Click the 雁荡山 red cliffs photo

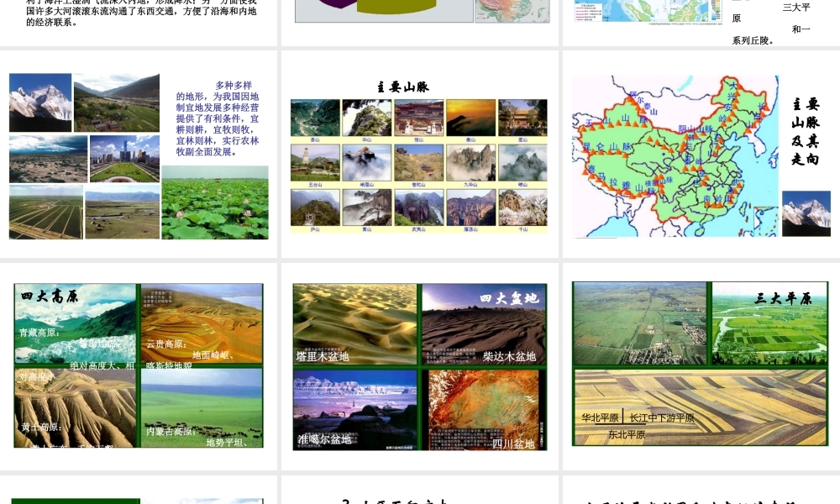471,207
